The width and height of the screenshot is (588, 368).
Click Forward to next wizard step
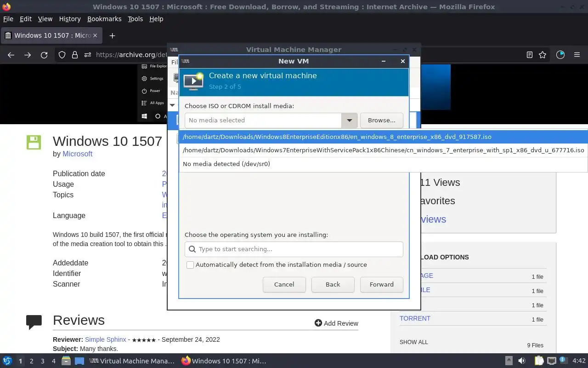click(x=381, y=284)
